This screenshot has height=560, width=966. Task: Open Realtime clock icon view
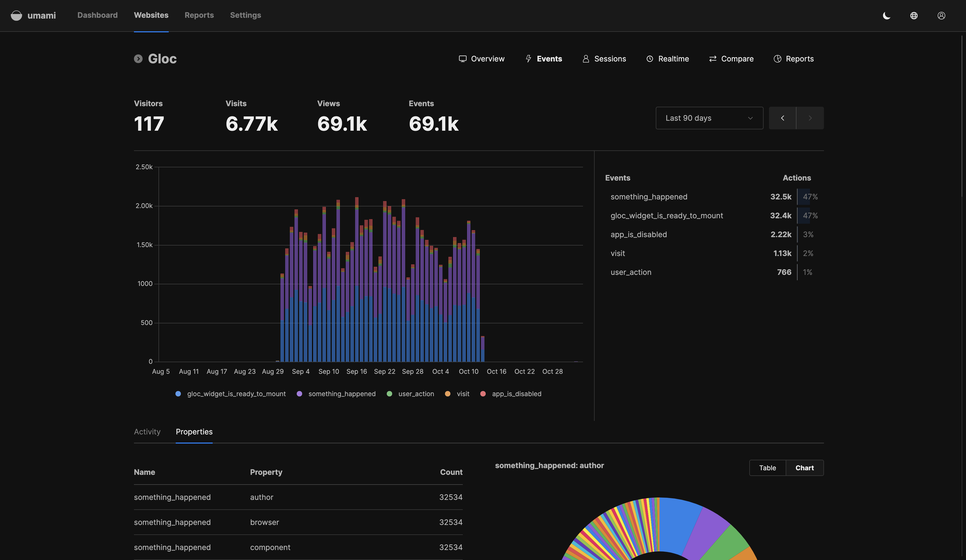point(667,59)
